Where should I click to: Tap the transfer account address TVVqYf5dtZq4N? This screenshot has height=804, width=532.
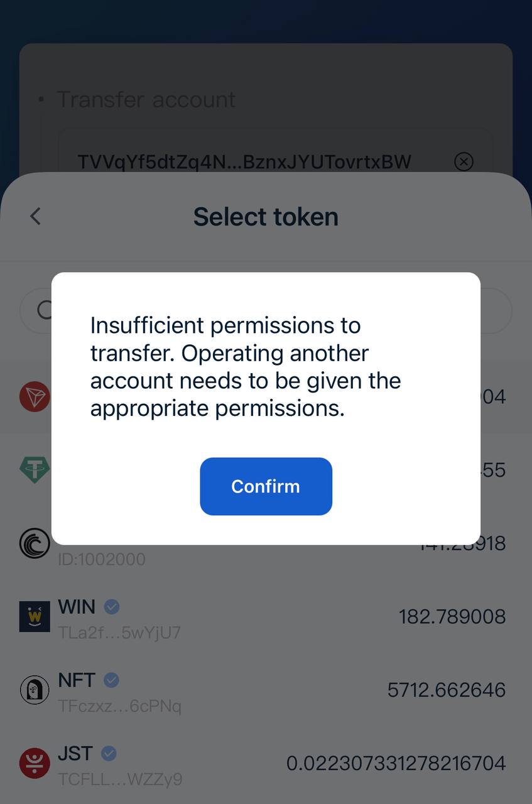244,162
